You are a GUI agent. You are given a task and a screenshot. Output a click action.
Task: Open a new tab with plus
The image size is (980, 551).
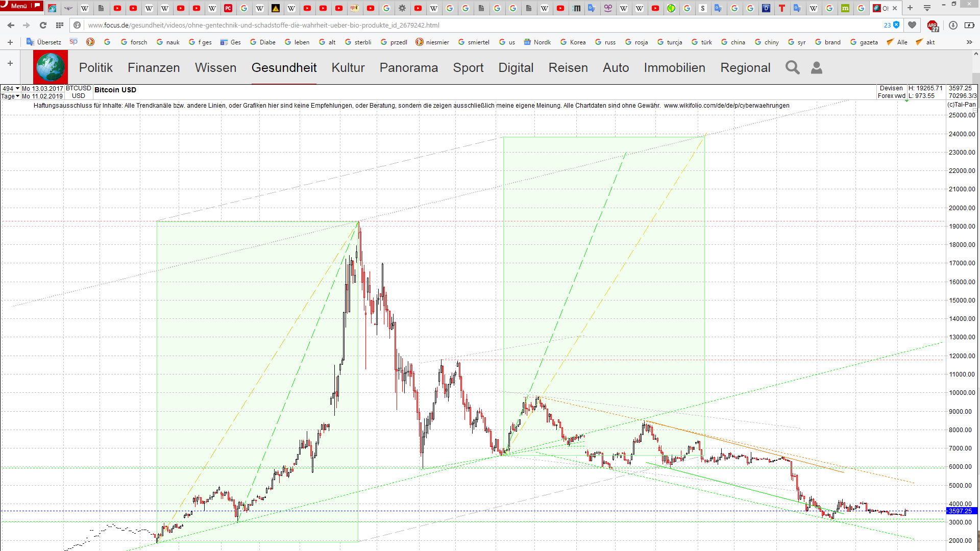pos(910,8)
